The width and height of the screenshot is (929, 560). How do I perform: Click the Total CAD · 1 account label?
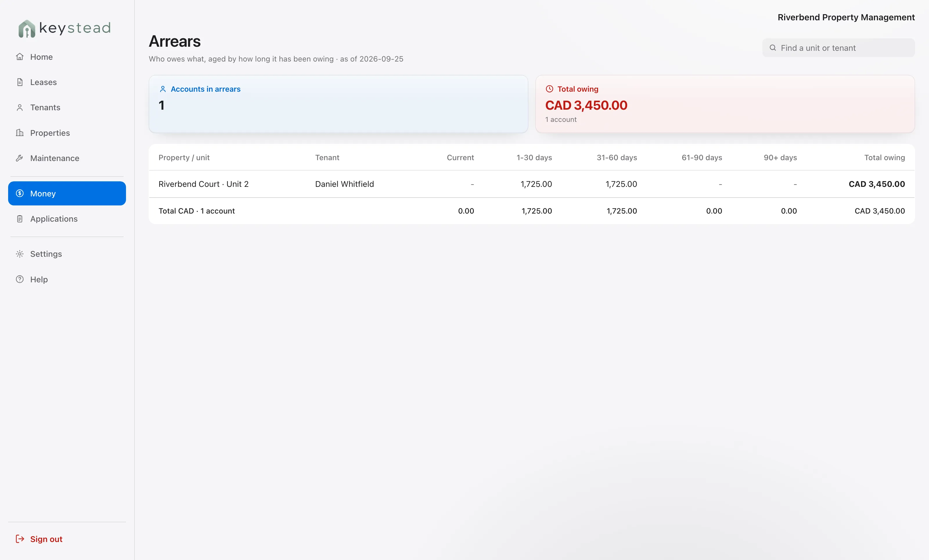[197, 211]
